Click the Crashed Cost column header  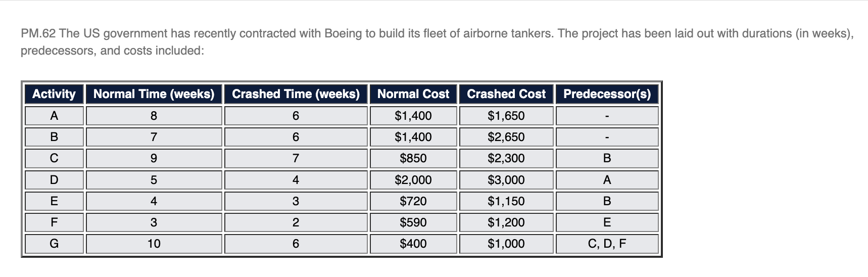click(x=506, y=94)
